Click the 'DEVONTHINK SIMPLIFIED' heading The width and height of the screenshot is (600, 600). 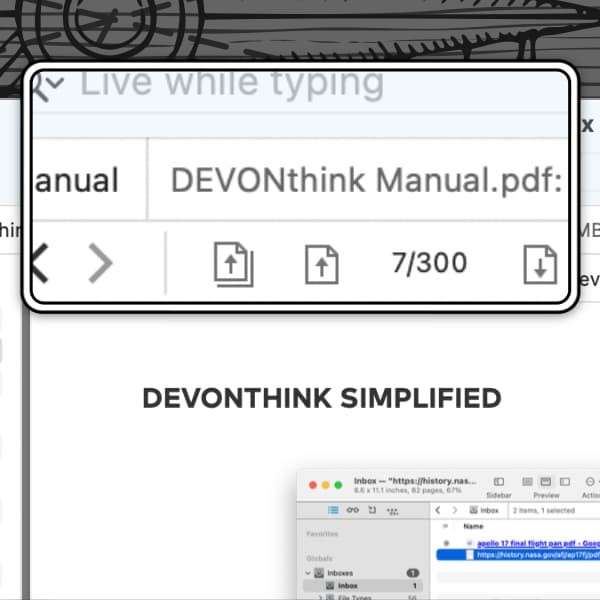321,398
